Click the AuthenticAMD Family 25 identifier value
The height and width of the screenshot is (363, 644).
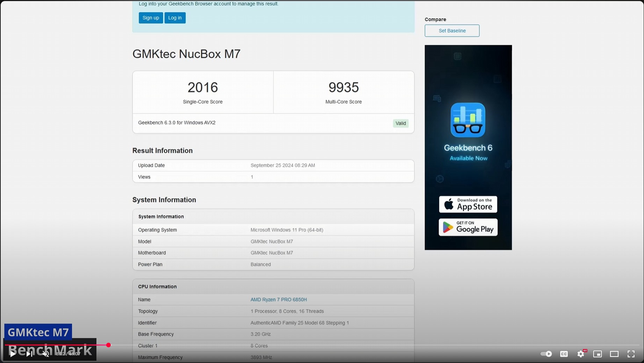[300, 323]
